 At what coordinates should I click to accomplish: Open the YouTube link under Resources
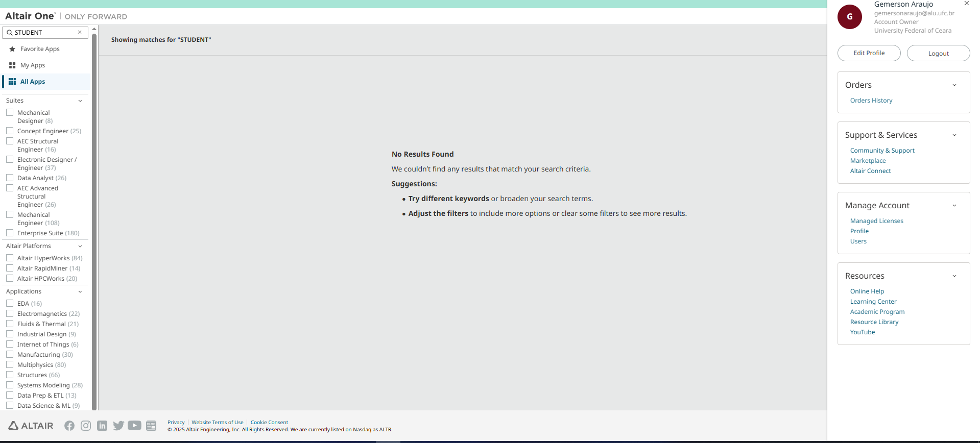click(x=863, y=332)
